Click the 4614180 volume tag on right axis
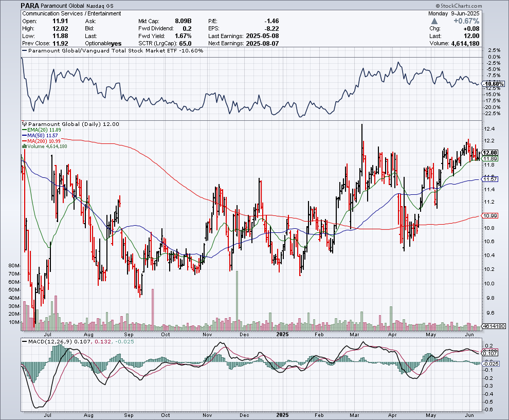 [494, 326]
